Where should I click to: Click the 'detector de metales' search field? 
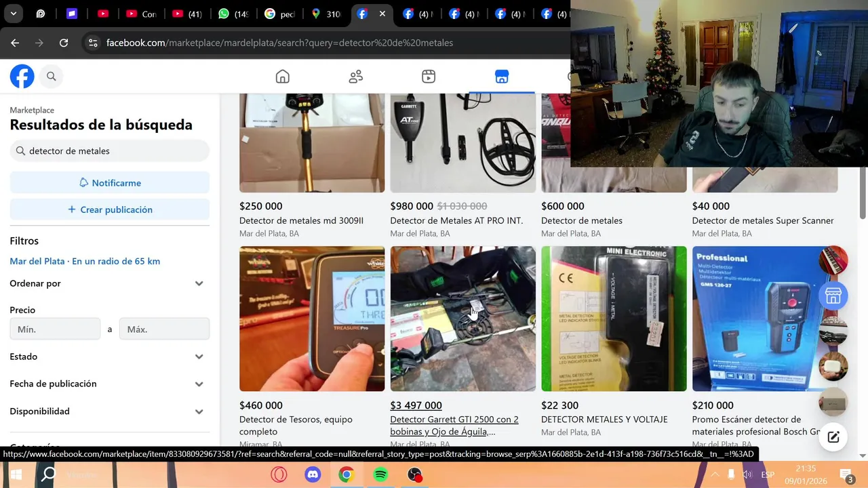tap(109, 150)
